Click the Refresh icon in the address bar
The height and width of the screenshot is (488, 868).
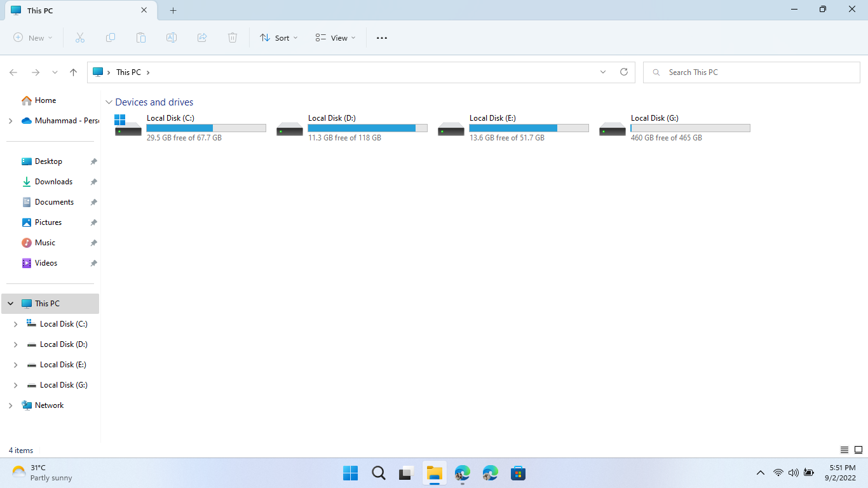[x=623, y=72]
